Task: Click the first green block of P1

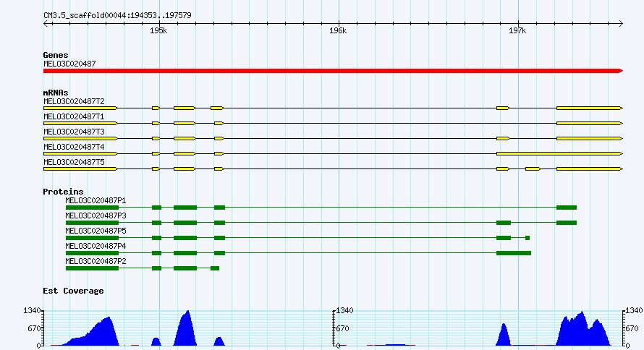Action: click(x=92, y=208)
